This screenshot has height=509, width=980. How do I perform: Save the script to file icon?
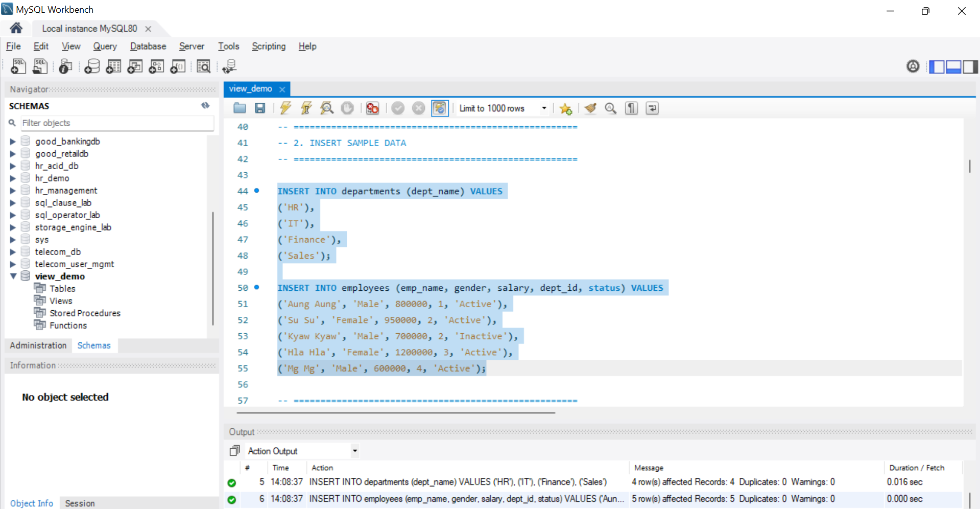(x=260, y=108)
